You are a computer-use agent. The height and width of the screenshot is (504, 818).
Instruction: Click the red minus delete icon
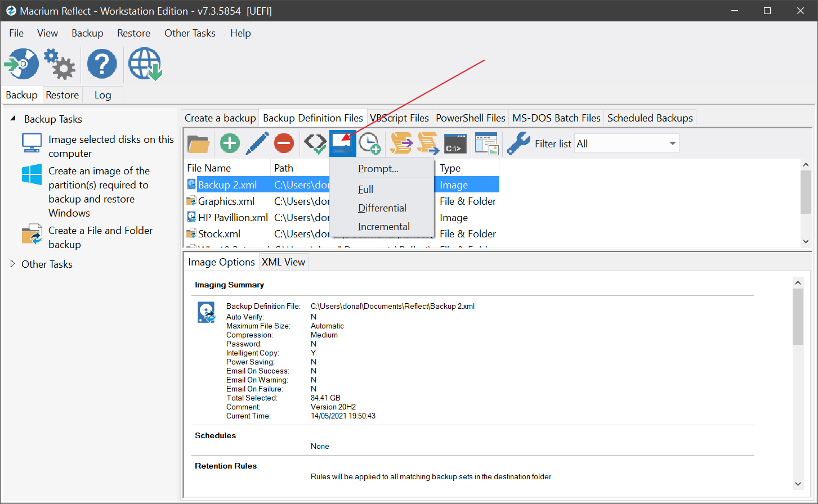pyautogui.click(x=284, y=143)
